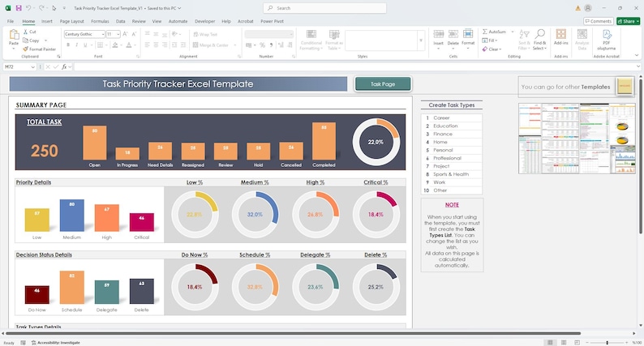Image resolution: width=644 pixels, height=346 pixels.
Task: Select the Sports & Health task type
Action: (x=452, y=174)
